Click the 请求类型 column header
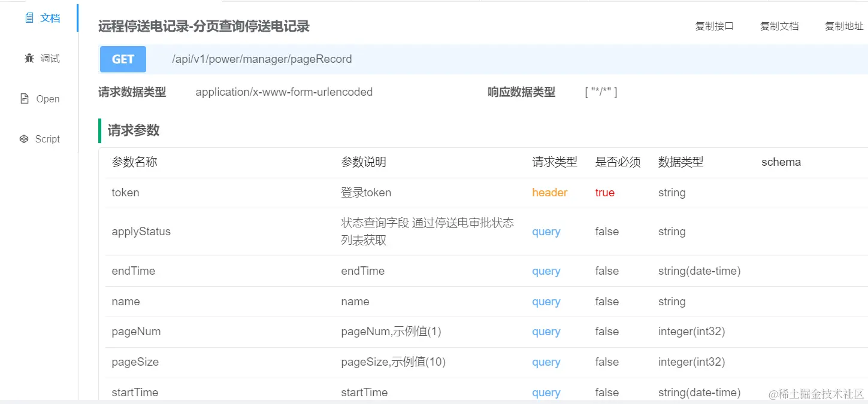The width and height of the screenshot is (868, 404). pos(555,162)
